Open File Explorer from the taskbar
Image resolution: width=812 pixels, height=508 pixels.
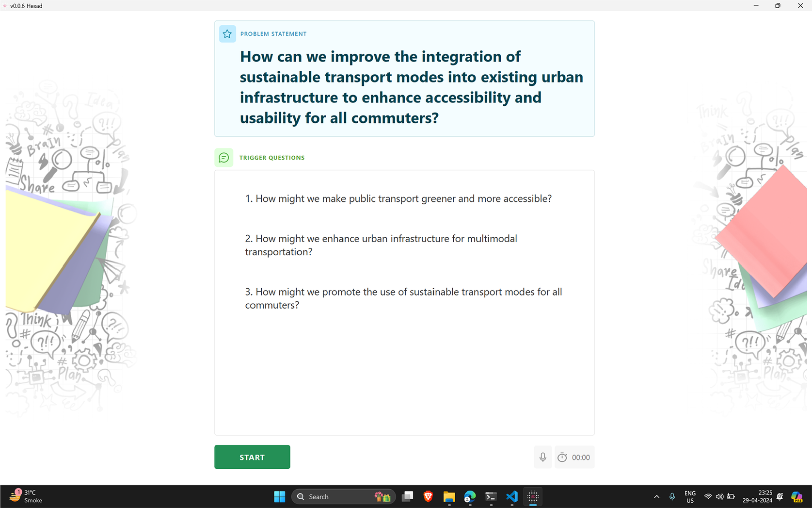tap(449, 496)
